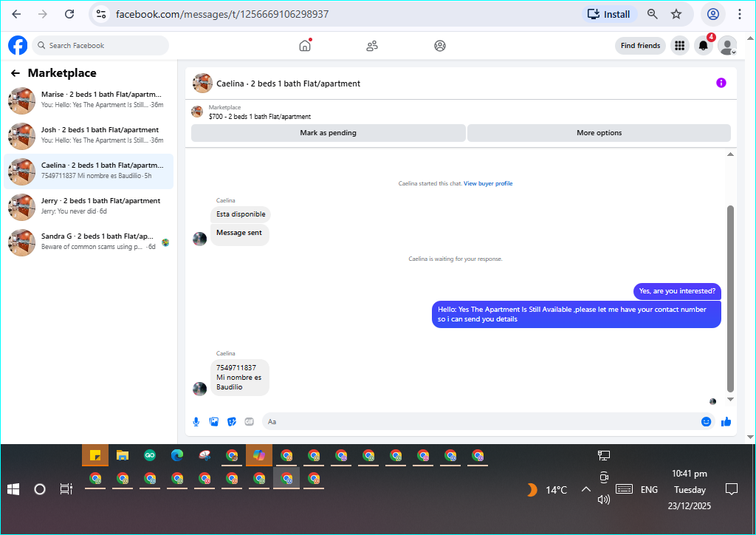Show hidden tray icons chevron

585,489
